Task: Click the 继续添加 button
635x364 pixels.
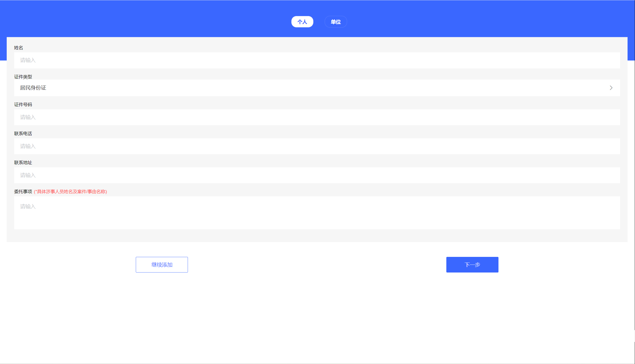Action: pyautogui.click(x=162, y=265)
